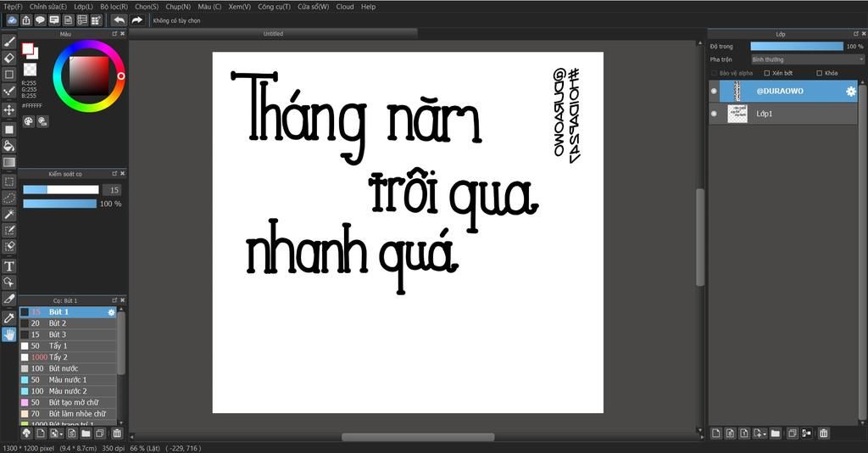Select the Magic Wand tool
This screenshot has width=868, height=453.
click(x=8, y=214)
